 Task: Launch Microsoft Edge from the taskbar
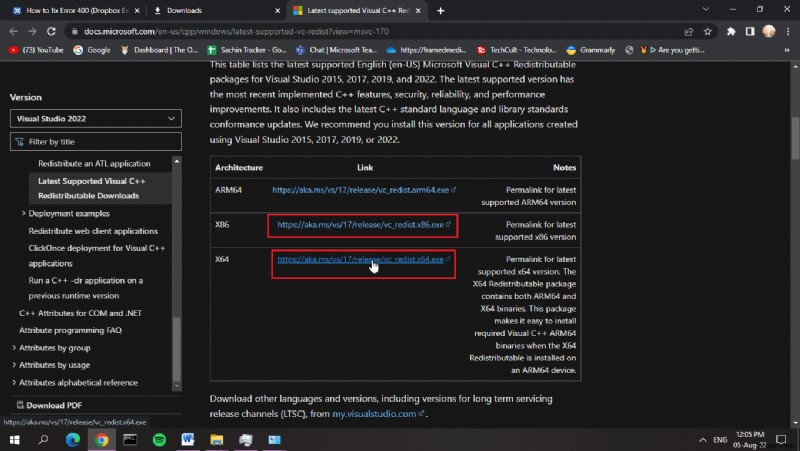click(72, 440)
